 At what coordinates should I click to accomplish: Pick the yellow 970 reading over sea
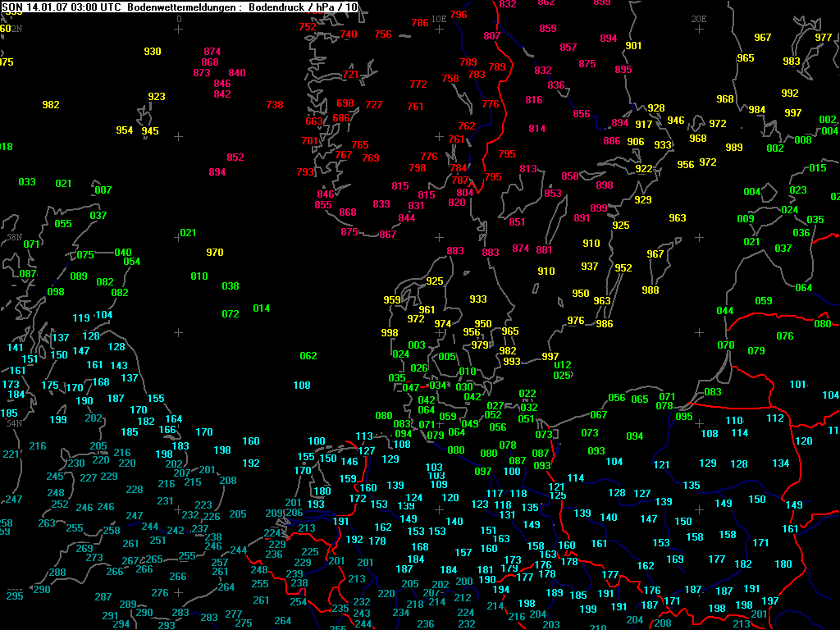(214, 253)
